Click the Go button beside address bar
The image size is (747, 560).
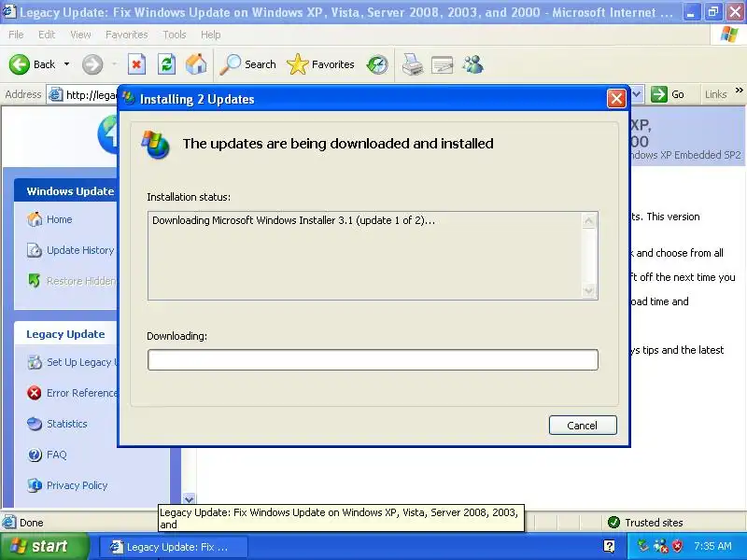pos(668,94)
